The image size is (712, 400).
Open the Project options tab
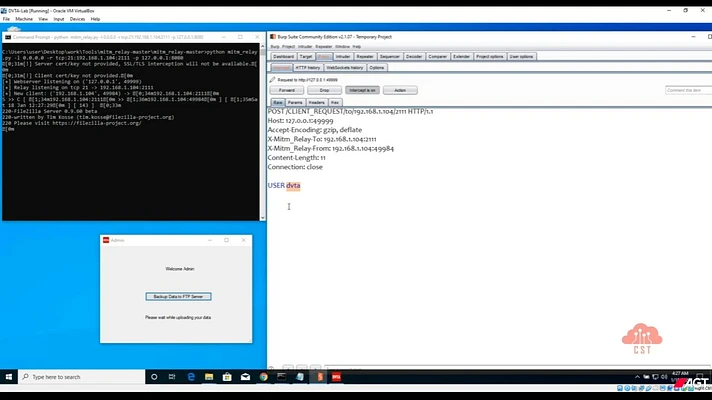coord(490,57)
